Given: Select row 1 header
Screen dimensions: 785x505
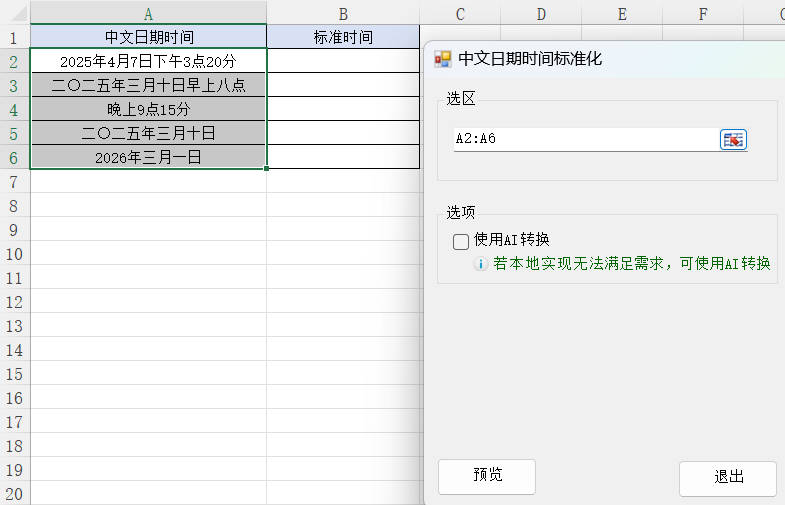Looking at the screenshot, I should point(14,37).
